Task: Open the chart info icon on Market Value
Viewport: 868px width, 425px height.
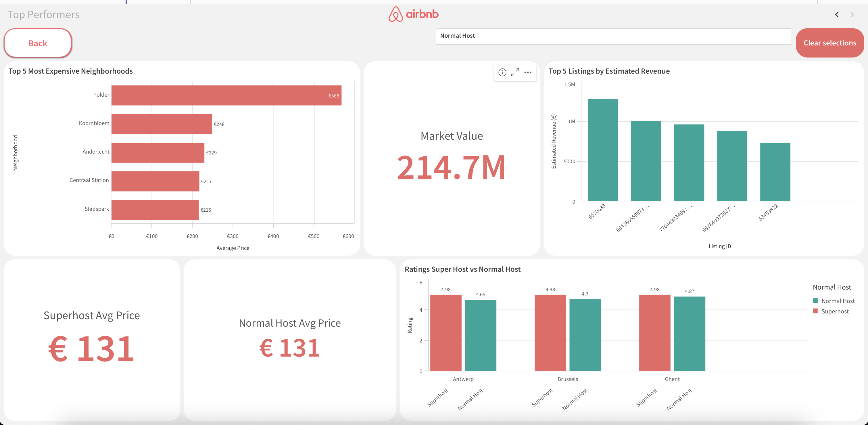Action: pos(502,72)
